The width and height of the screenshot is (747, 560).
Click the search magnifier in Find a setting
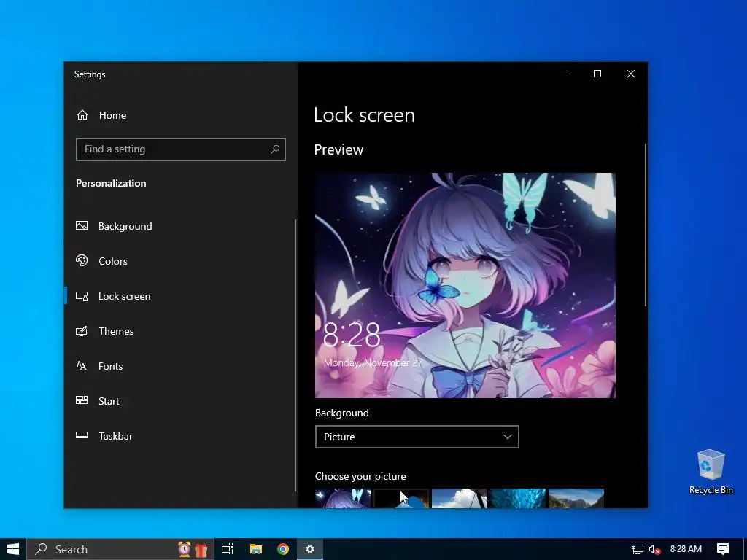[275, 149]
